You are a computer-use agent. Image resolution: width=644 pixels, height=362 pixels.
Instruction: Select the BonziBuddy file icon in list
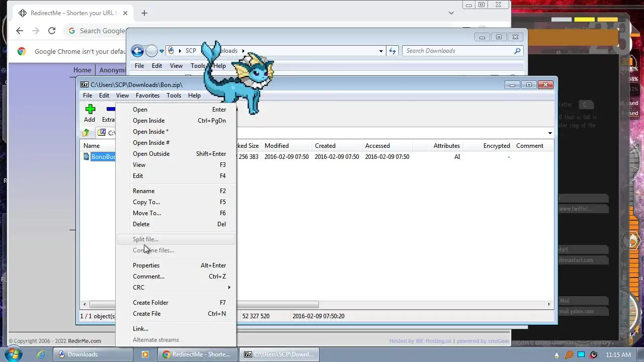click(x=87, y=157)
